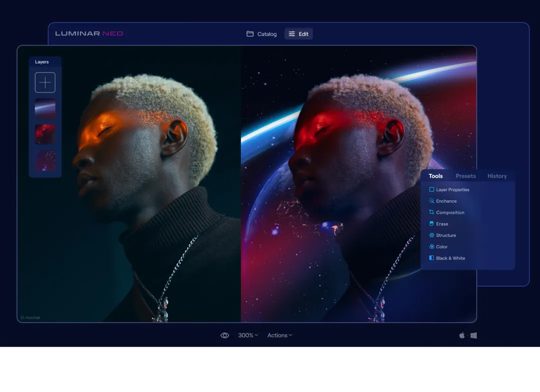Click the Layer Properties square icon
Image resolution: width=540 pixels, height=392 pixels.
point(431,189)
